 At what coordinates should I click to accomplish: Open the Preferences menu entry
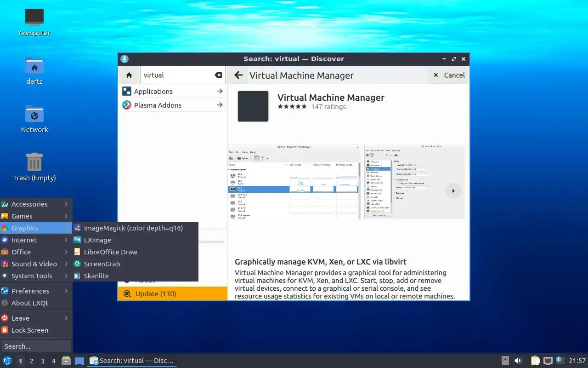(36, 291)
